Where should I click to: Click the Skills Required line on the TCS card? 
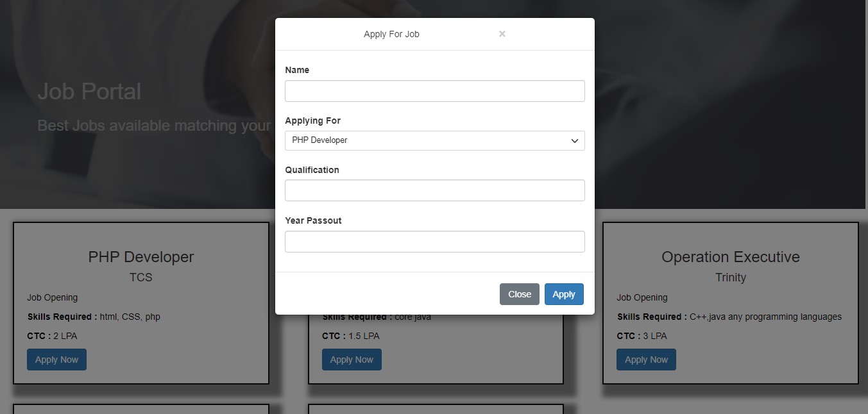click(94, 317)
